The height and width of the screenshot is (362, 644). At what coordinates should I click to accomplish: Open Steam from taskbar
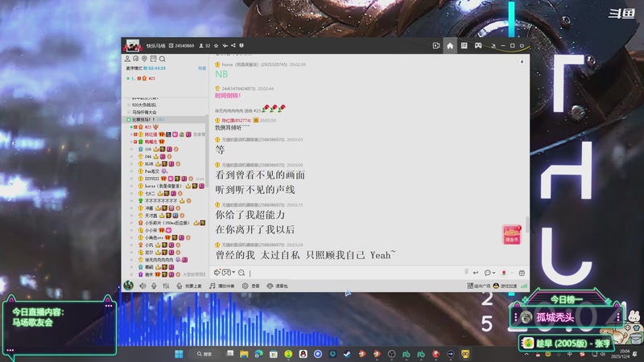click(347, 354)
